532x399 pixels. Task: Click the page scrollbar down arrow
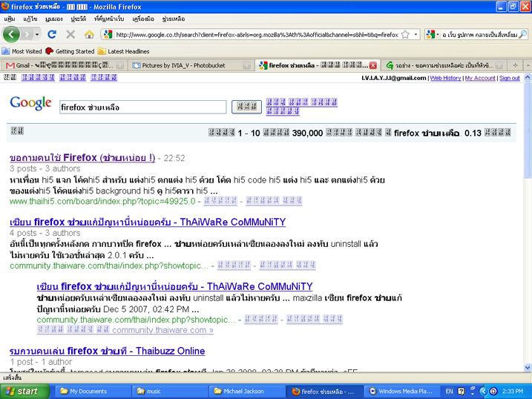[528, 367]
